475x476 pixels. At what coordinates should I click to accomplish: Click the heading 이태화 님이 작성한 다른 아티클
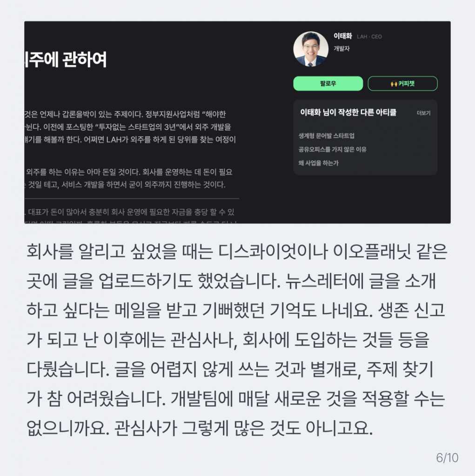coord(348,112)
